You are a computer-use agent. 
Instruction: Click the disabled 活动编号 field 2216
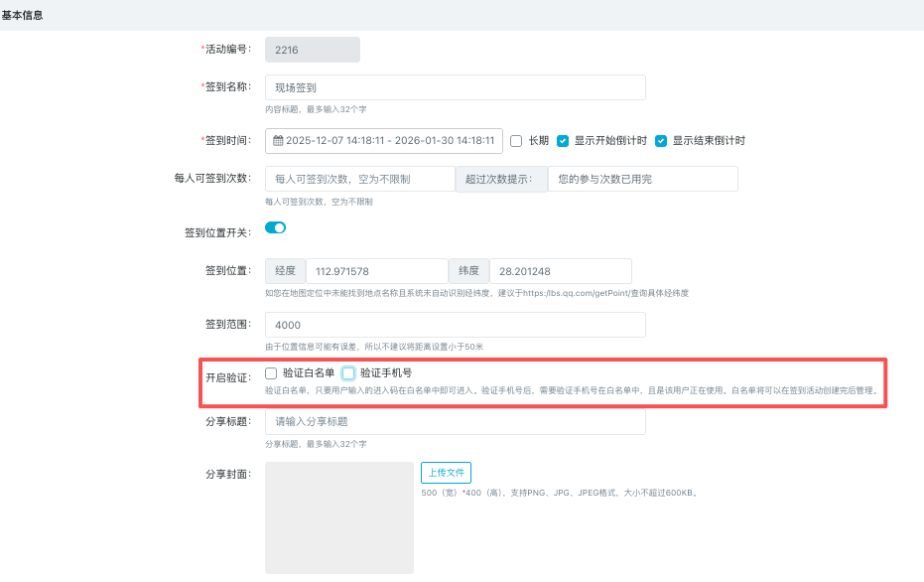[313, 50]
